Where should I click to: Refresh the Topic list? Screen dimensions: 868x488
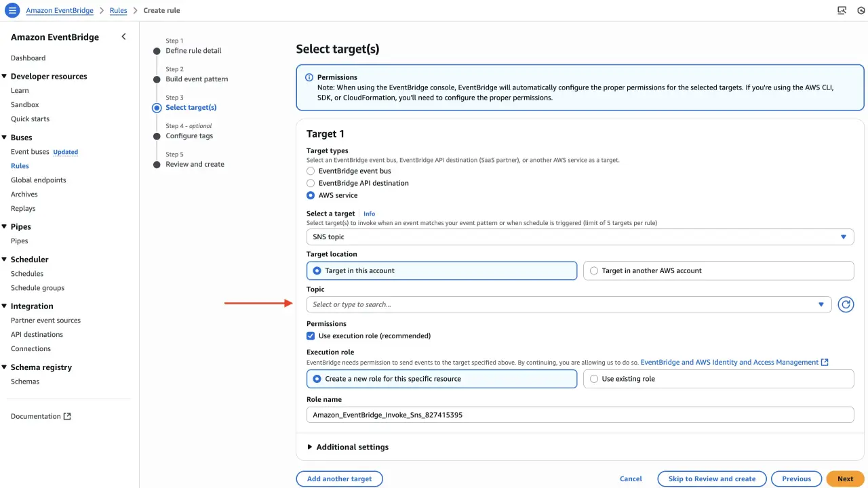[846, 304]
